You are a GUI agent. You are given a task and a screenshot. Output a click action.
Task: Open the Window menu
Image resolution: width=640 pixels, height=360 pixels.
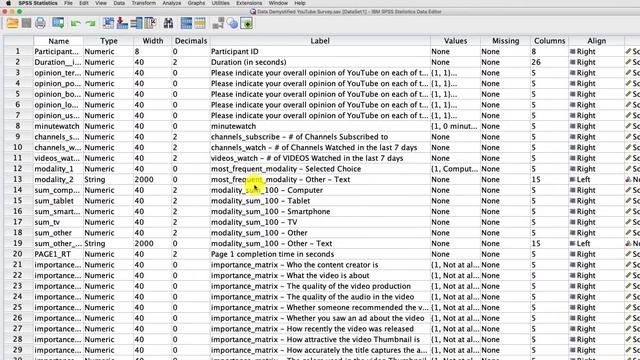click(x=278, y=3)
